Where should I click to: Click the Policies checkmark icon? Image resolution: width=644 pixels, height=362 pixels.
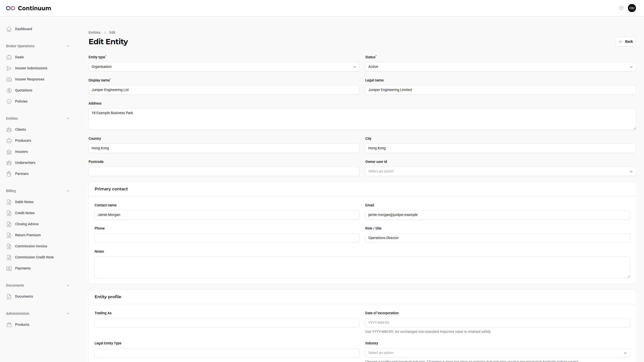(x=9, y=102)
